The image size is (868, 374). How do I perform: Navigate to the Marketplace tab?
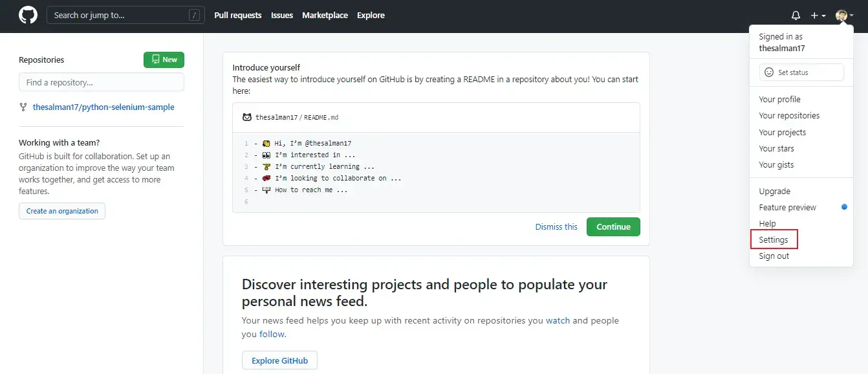tap(325, 15)
